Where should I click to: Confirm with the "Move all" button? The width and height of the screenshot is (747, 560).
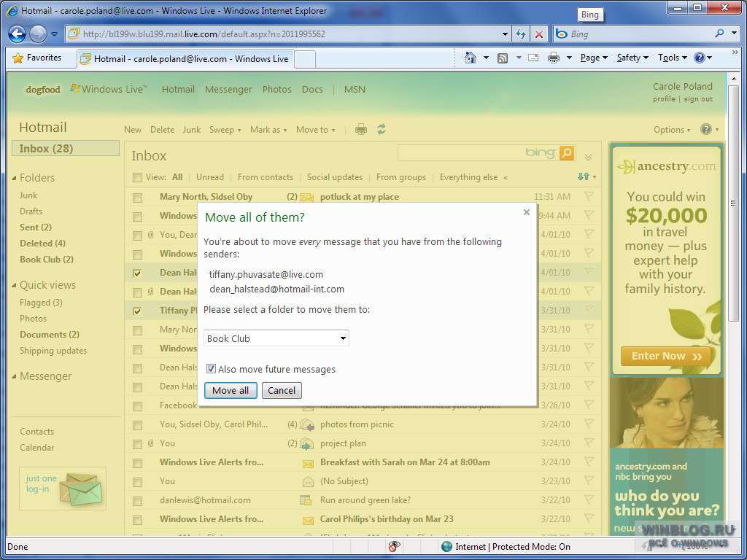(x=231, y=391)
